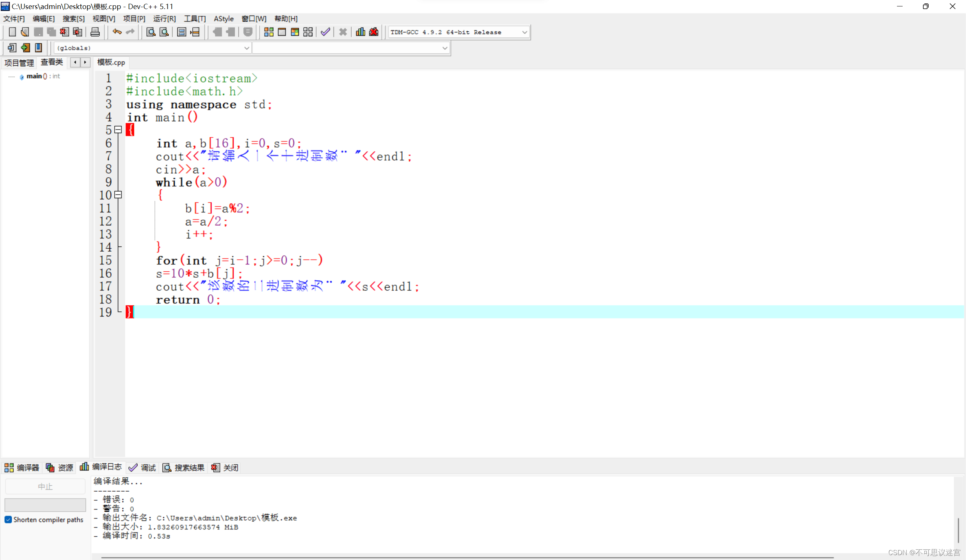Click the Print toolbar icon
The image size is (966, 560).
[95, 32]
